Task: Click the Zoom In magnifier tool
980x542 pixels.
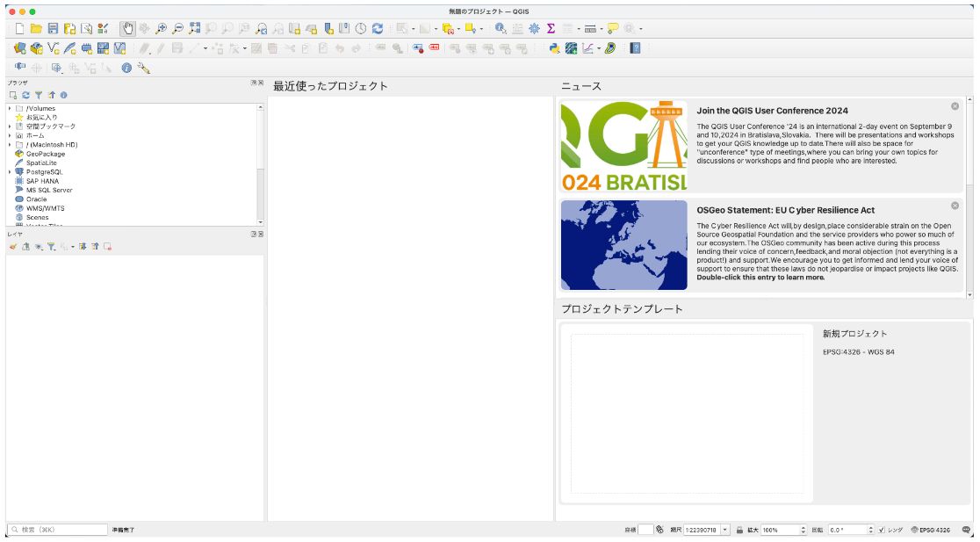Action: [162, 29]
